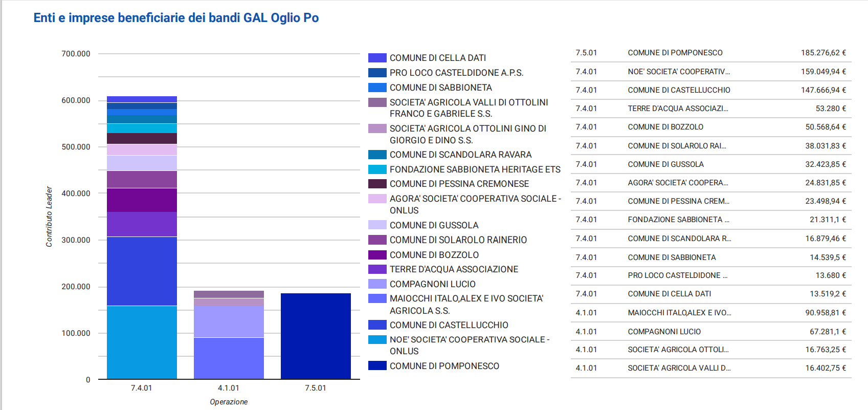Click the table row showing 159.049,94 €
Image resolution: width=868 pixels, height=410 pixels.
tap(710, 72)
